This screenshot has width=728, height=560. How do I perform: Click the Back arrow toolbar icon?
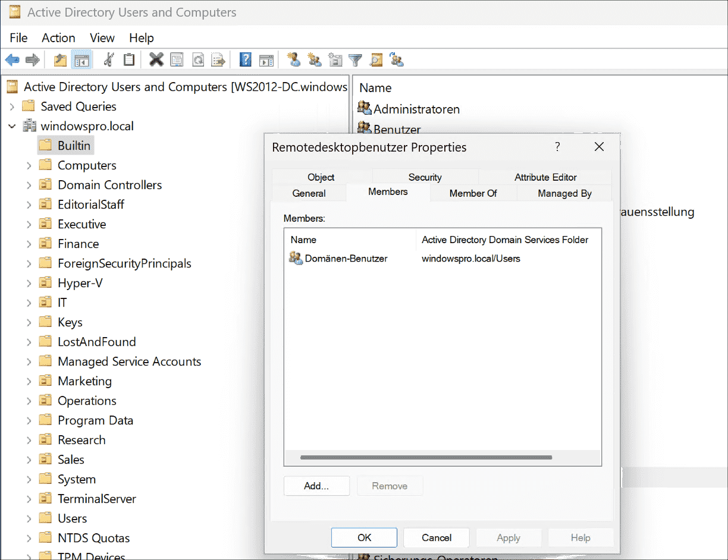(12, 59)
